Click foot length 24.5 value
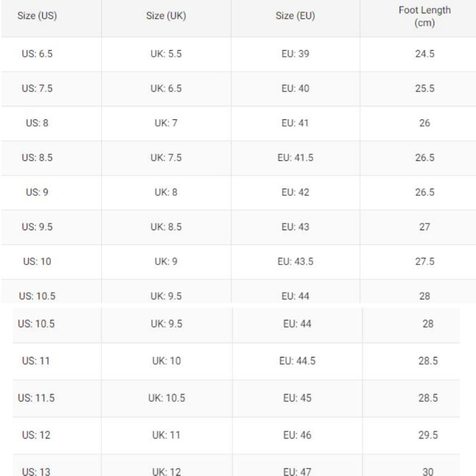The width and height of the screenshot is (476, 476). [x=425, y=54]
